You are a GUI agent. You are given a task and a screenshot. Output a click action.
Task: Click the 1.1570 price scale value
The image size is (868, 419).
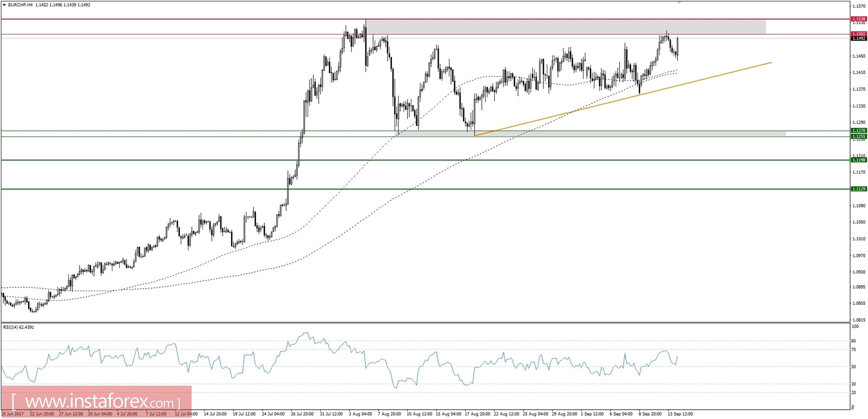click(859, 6)
